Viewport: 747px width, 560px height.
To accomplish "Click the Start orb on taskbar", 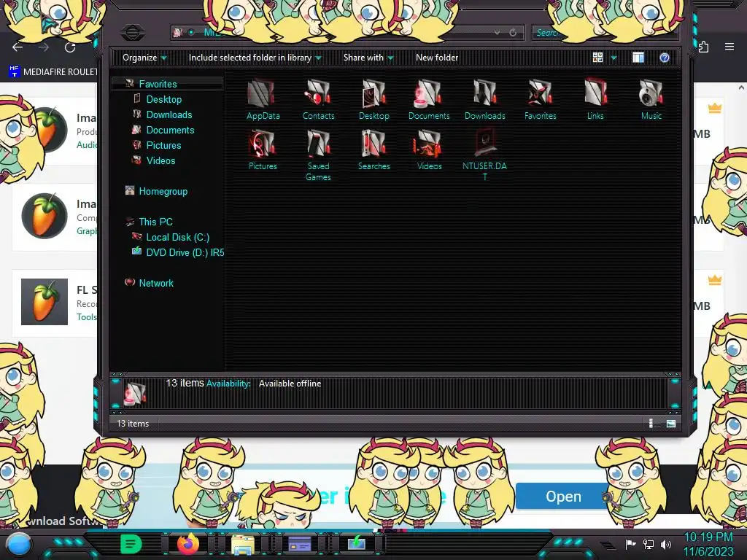I will [x=19, y=544].
